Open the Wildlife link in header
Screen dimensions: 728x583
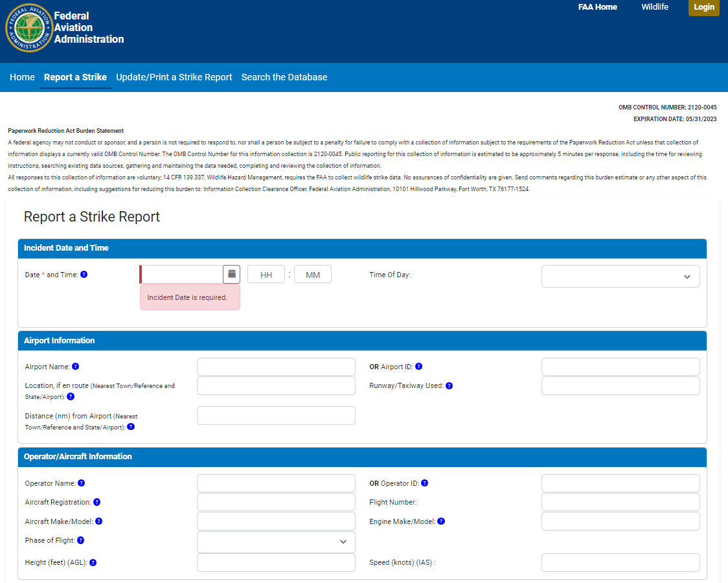pos(655,7)
